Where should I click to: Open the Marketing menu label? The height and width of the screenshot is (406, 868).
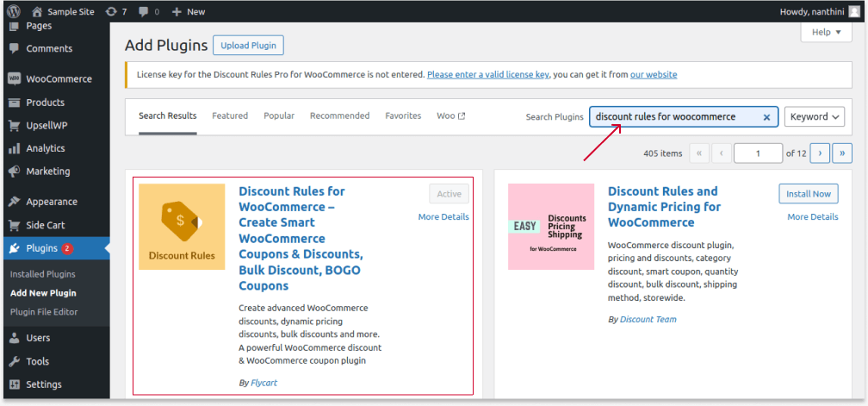tap(48, 172)
